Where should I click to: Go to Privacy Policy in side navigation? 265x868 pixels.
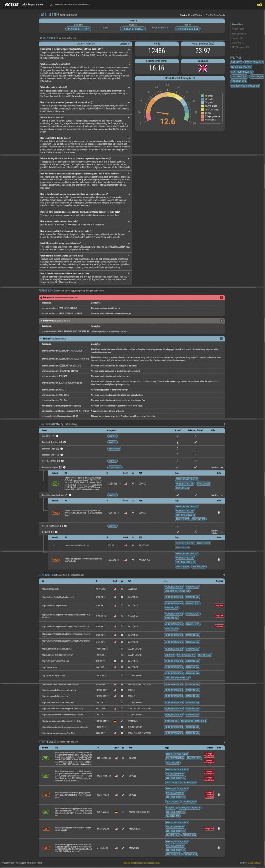click(x=238, y=29)
